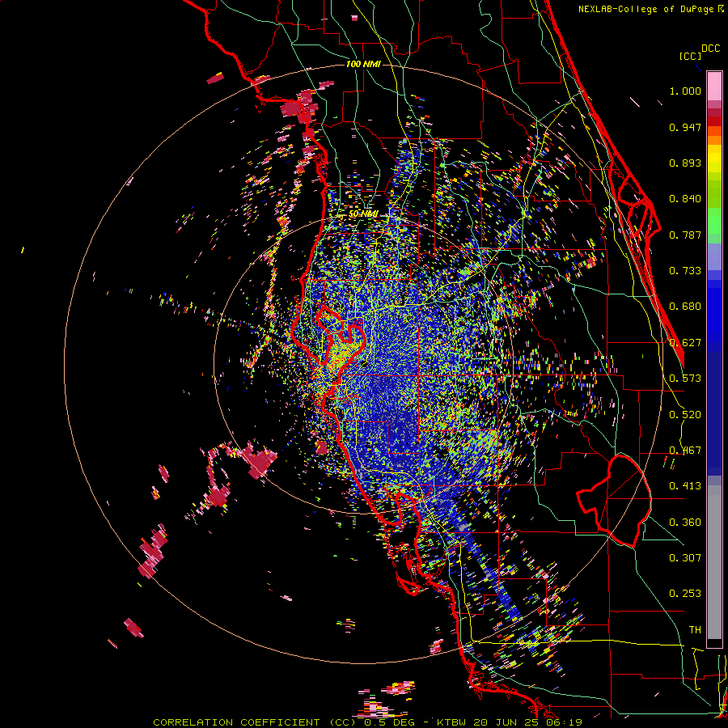Click the 0.307 legend value
The image size is (728, 728).
(685, 557)
